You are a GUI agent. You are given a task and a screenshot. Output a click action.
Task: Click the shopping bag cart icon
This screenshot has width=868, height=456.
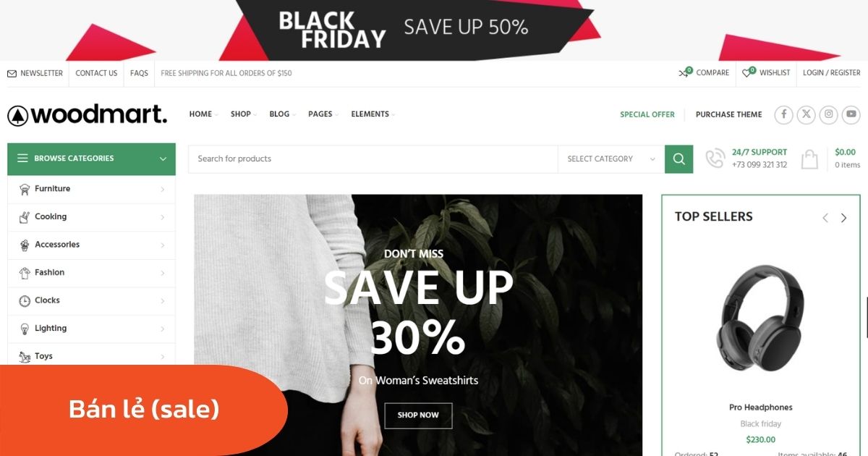(x=809, y=159)
